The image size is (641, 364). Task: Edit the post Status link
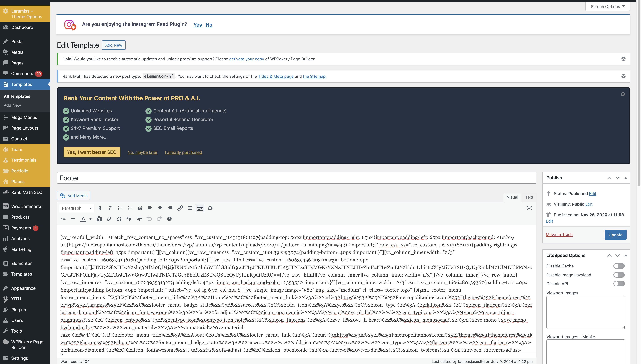point(592,193)
